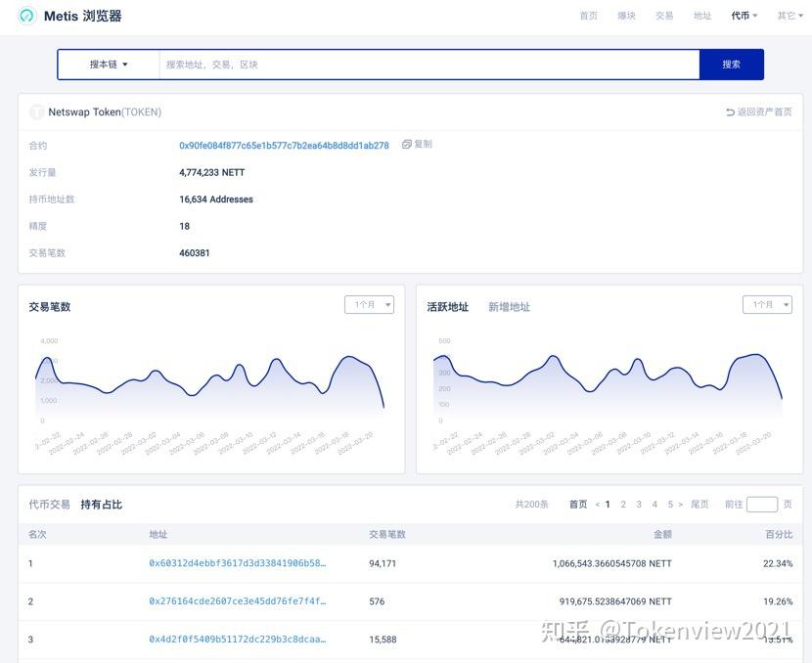Focus the address/transaction search input

pos(429,65)
